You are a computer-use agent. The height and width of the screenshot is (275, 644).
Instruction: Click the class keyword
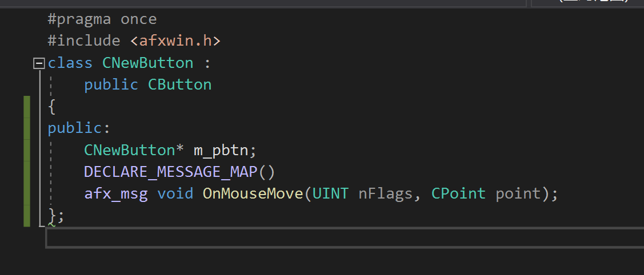(70, 63)
